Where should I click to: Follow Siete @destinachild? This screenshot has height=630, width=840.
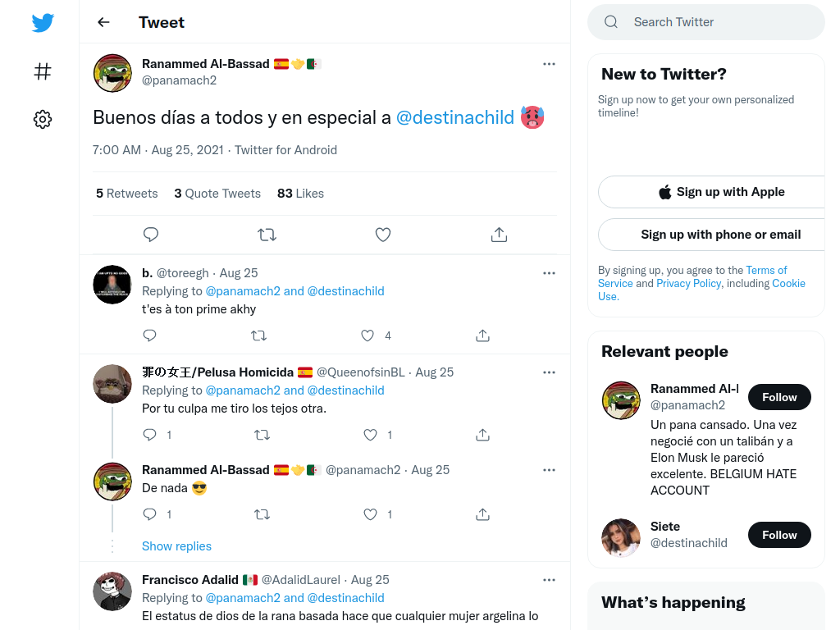click(779, 535)
